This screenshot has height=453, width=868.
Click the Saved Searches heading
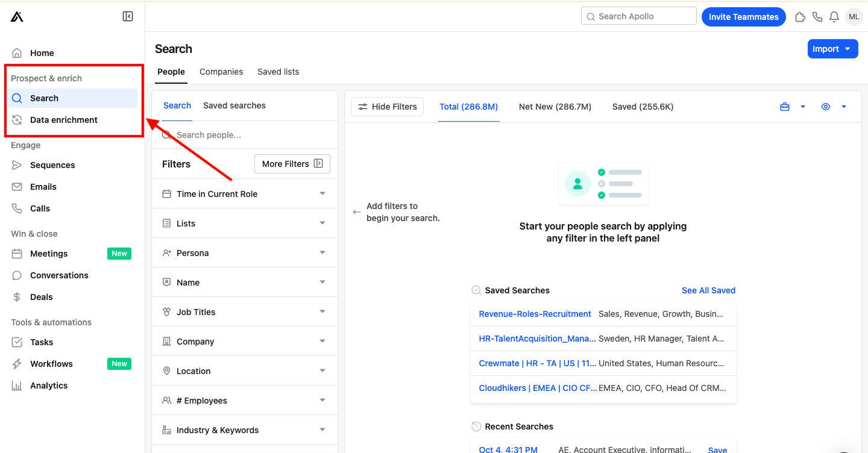517,290
